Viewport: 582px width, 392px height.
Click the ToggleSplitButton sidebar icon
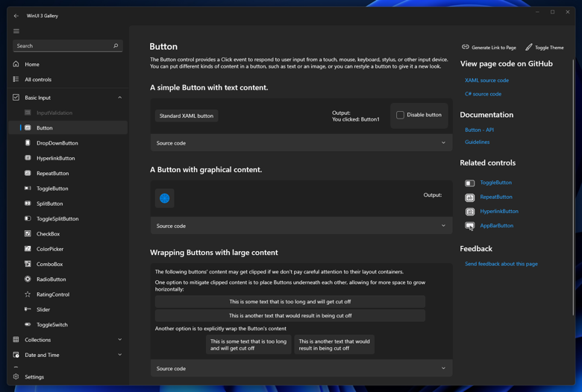point(28,219)
